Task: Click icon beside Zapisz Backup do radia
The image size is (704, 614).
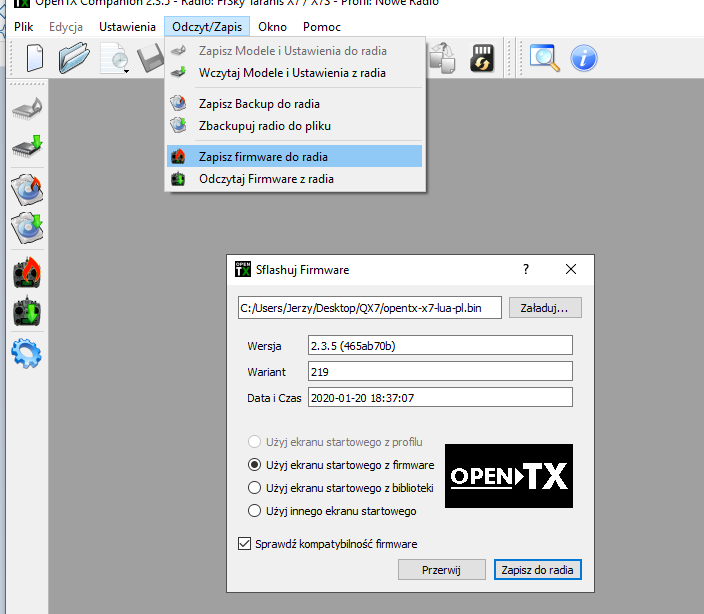Action: click(178, 103)
